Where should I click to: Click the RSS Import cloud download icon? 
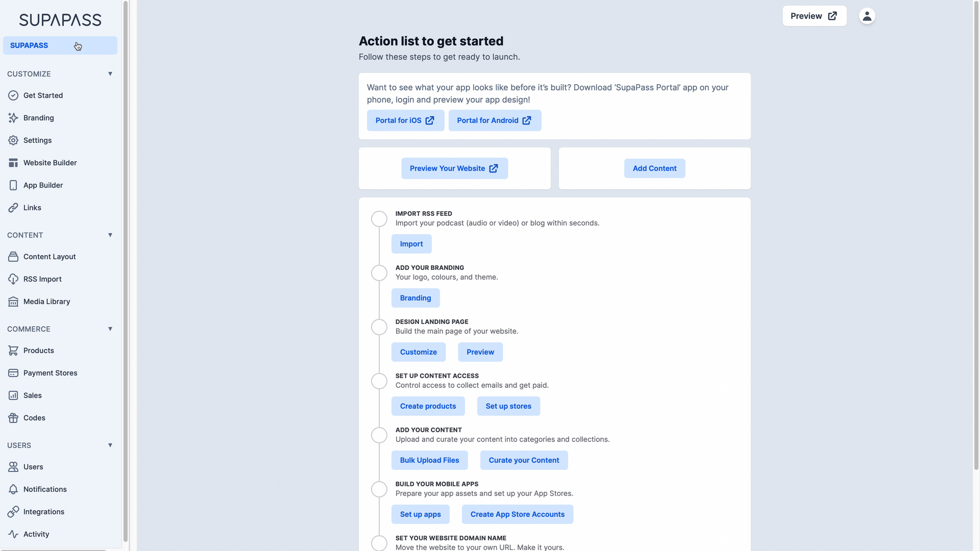pos(13,279)
